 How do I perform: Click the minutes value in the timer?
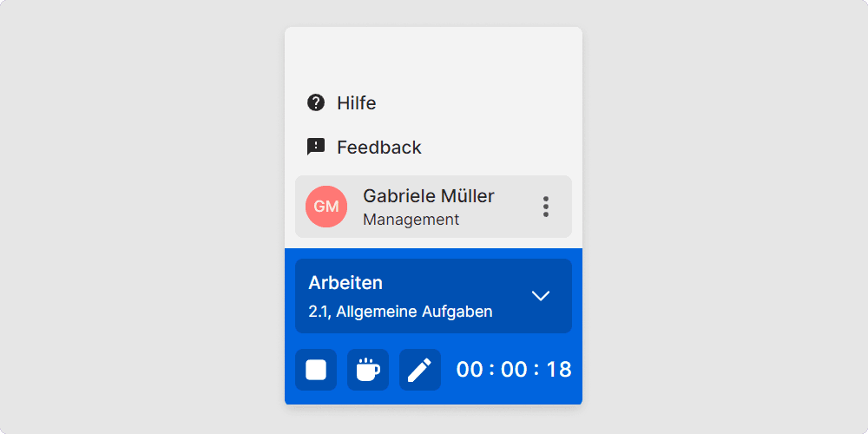click(x=514, y=369)
